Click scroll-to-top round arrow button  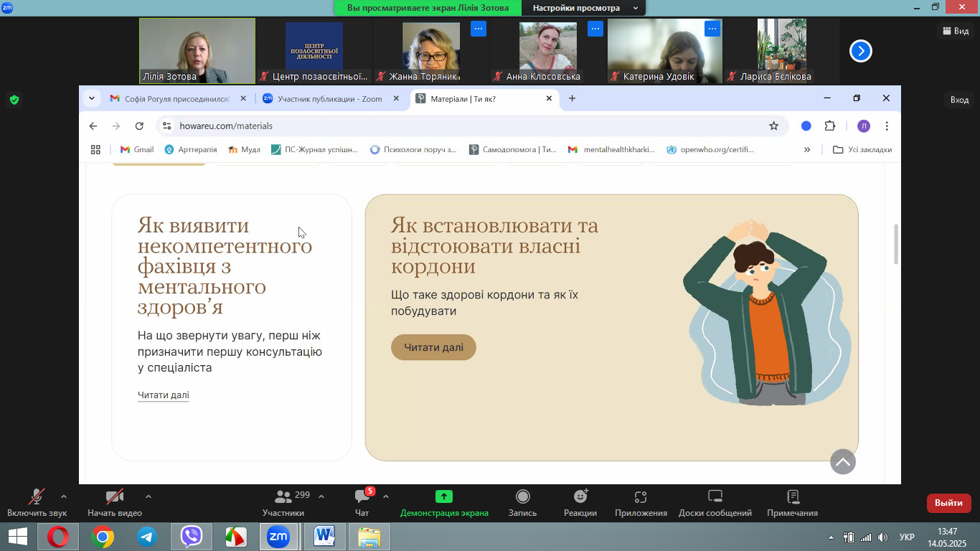coord(843,461)
